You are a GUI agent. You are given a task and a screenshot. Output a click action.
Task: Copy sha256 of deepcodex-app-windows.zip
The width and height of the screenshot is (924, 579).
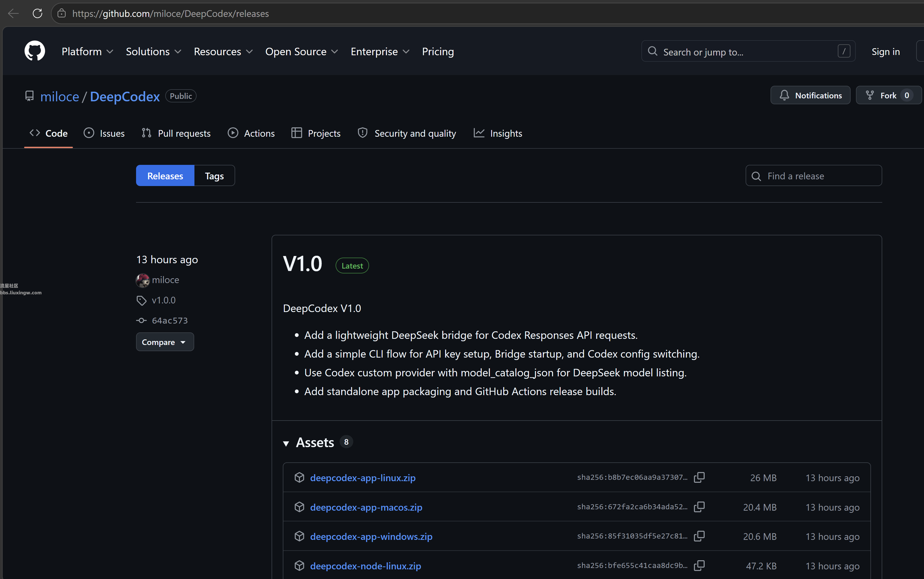coord(699,536)
